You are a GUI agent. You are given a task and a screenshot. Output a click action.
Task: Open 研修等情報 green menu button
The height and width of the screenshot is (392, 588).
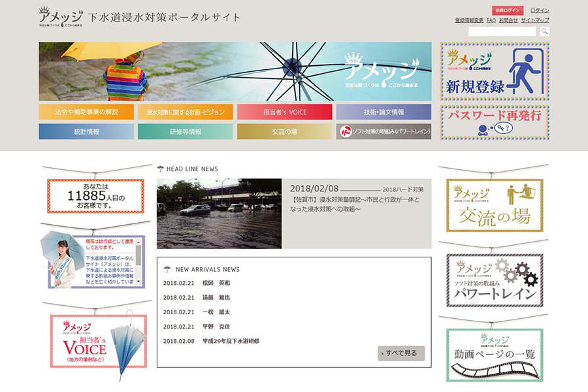pyautogui.click(x=186, y=132)
